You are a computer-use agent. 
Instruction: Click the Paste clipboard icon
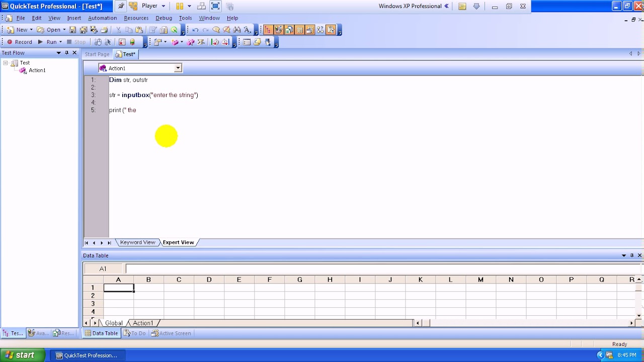tap(139, 30)
